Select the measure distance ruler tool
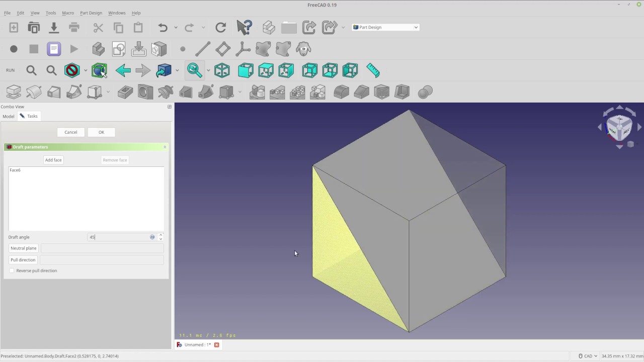The width and height of the screenshot is (644, 362). [373, 70]
